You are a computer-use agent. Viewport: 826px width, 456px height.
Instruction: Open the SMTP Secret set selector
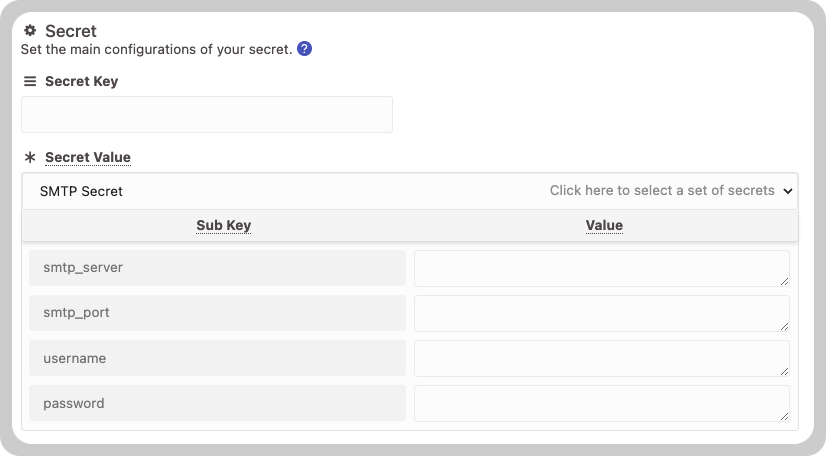tap(410, 191)
